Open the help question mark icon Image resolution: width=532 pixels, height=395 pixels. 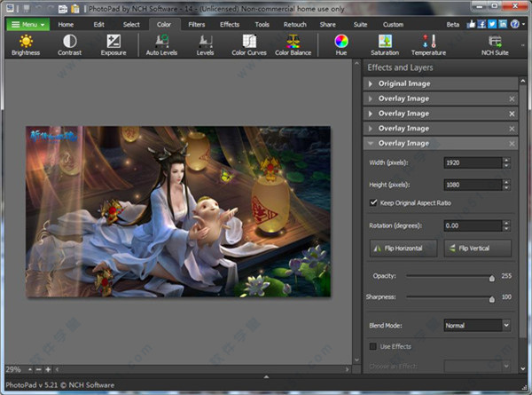pyautogui.click(x=514, y=24)
